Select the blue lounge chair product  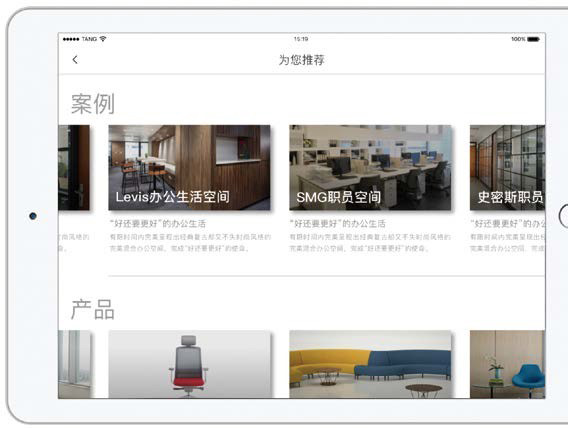(x=508, y=364)
